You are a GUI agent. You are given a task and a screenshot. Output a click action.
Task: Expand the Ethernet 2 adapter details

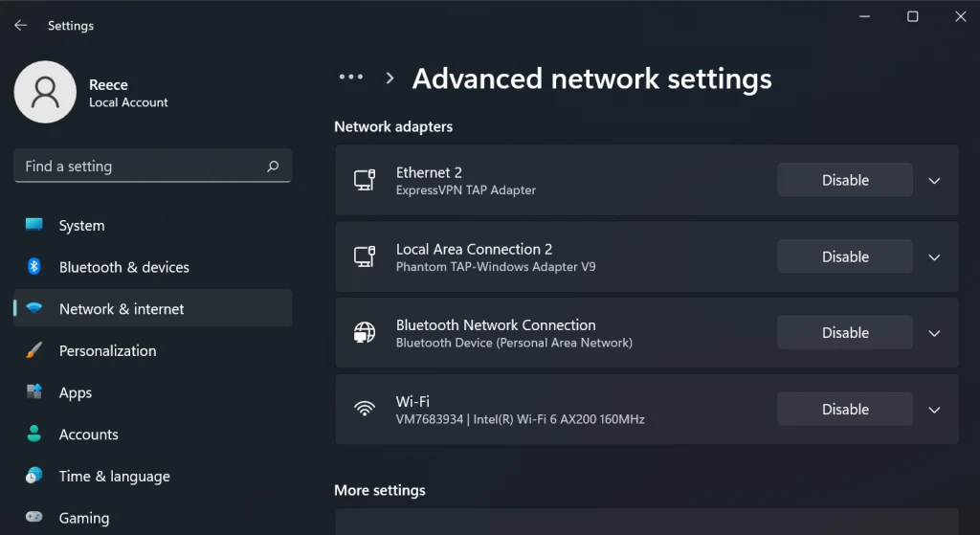935,180
